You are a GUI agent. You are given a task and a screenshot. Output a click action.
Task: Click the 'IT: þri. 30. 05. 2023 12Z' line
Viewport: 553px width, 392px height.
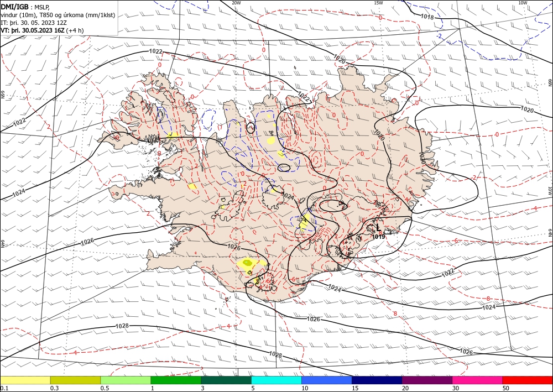pyautogui.click(x=34, y=23)
